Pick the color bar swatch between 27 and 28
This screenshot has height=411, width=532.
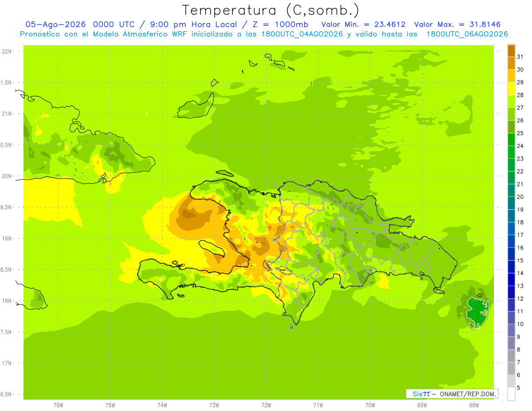(511, 101)
